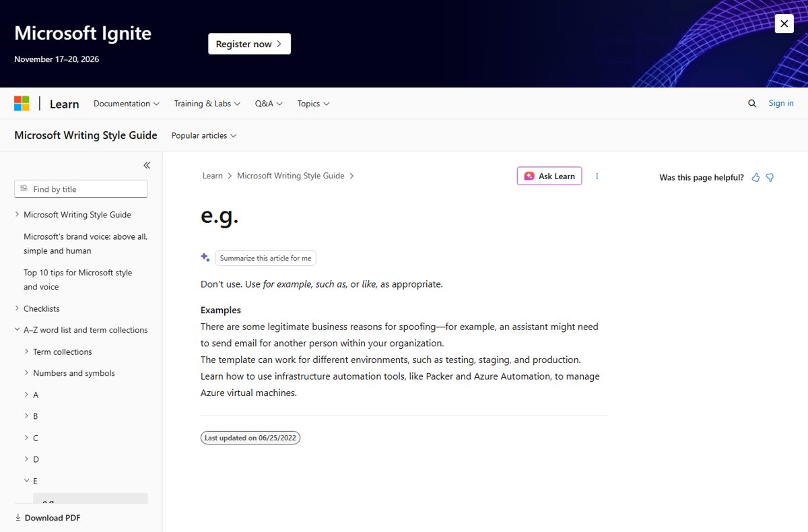Image resolution: width=808 pixels, height=532 pixels.
Task: Click Summarize this article for me
Action: (x=265, y=258)
